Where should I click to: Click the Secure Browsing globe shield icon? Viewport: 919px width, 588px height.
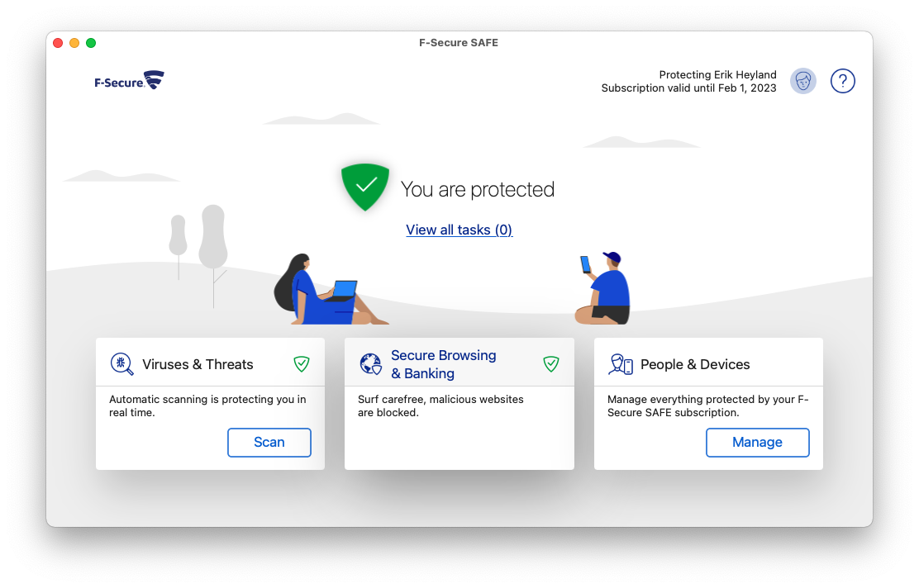(371, 364)
